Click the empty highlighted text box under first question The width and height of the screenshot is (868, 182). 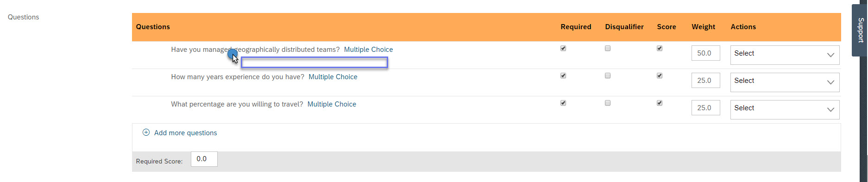[x=314, y=63]
